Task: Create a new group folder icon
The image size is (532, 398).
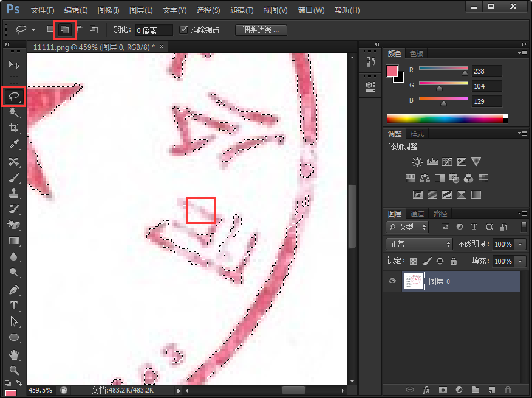Action: click(476, 390)
